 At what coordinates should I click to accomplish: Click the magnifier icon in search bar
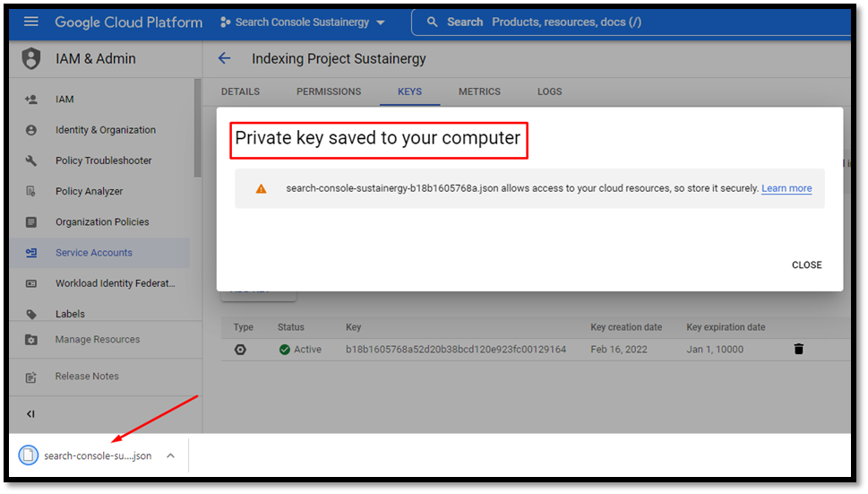[432, 22]
